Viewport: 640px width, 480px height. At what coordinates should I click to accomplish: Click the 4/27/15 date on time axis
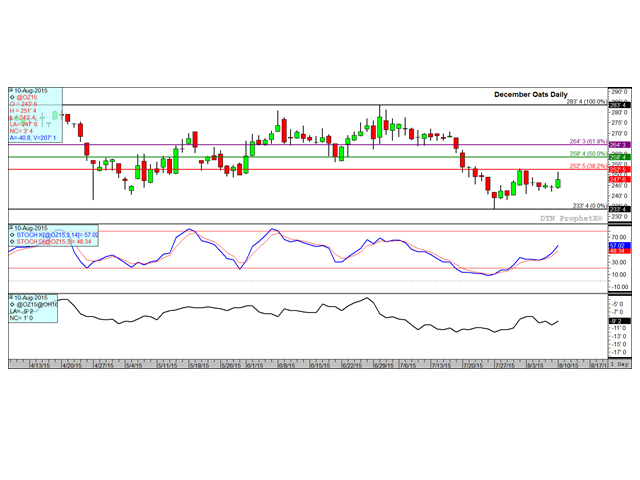[104, 365]
